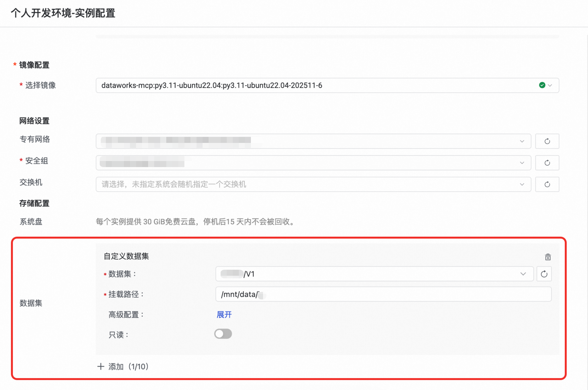Viewport: 588px width, 390px height.
Task: Refresh the 安全组 security group list
Action: pyautogui.click(x=547, y=163)
